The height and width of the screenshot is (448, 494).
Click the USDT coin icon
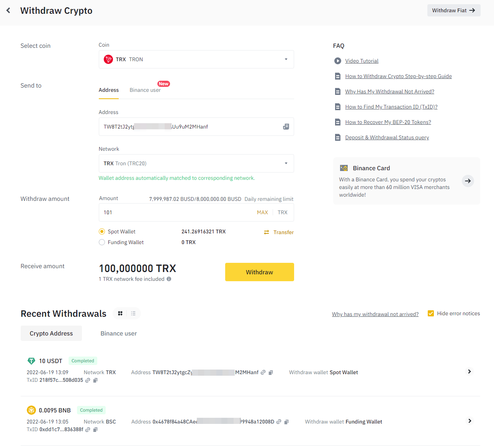pos(31,361)
